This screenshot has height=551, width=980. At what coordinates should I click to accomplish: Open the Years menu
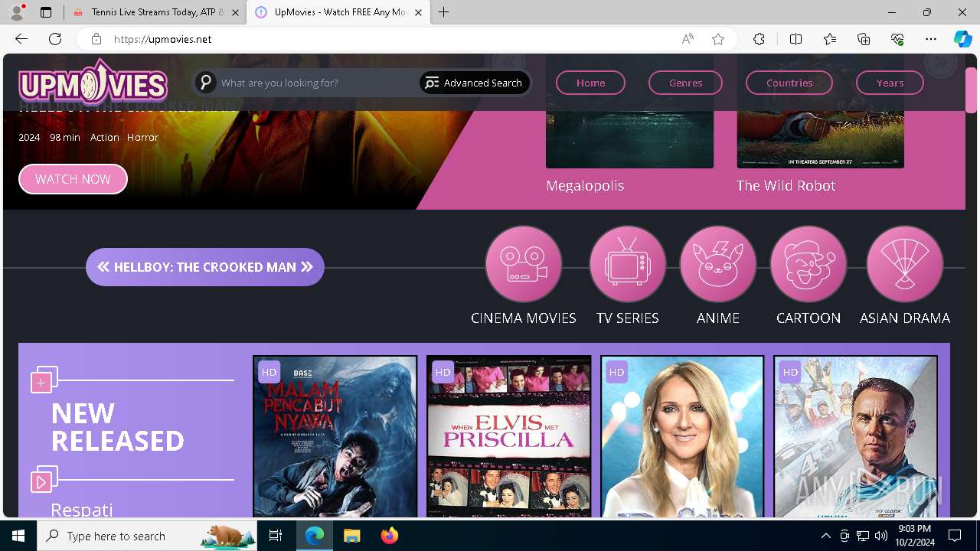[890, 83]
